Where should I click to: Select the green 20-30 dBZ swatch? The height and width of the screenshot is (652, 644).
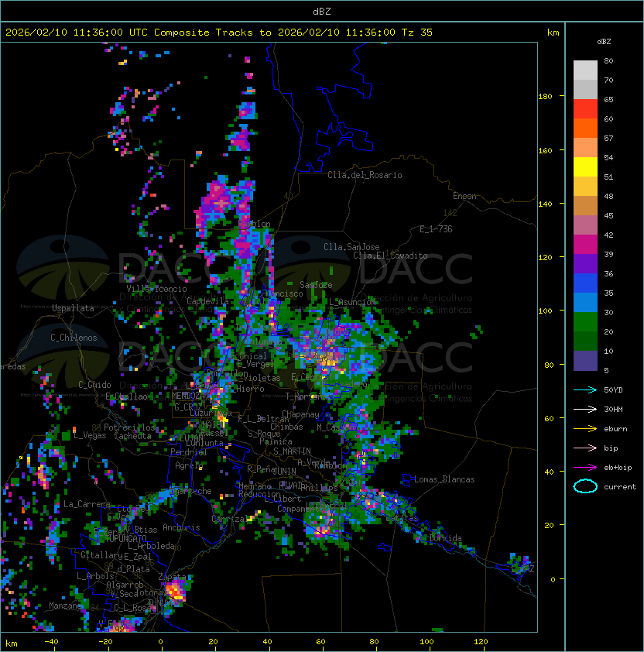[x=585, y=322]
